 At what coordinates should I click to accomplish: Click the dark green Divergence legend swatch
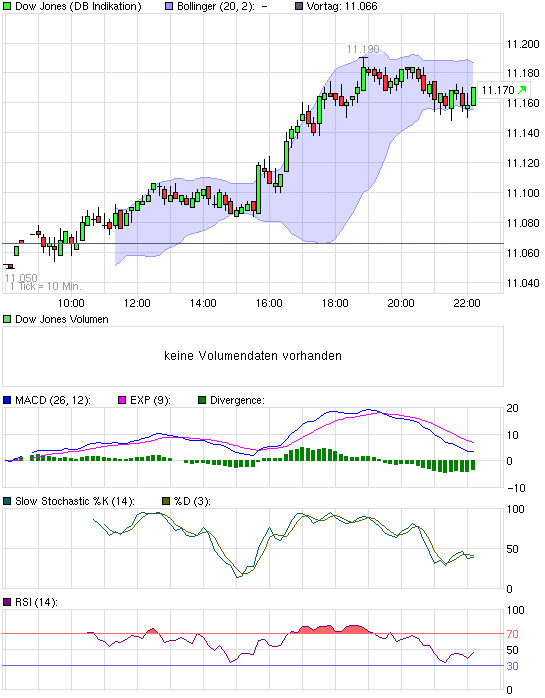202,400
